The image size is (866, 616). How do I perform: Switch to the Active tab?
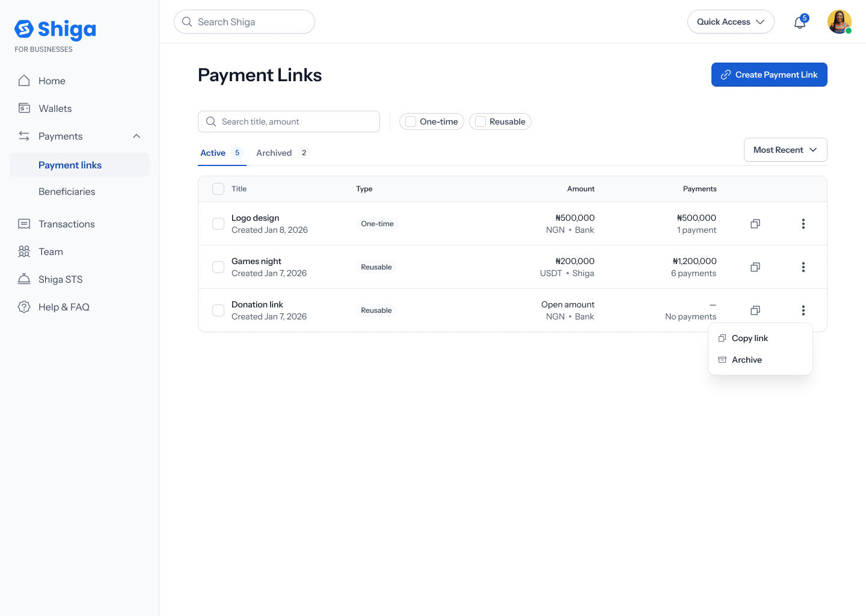[x=221, y=153]
